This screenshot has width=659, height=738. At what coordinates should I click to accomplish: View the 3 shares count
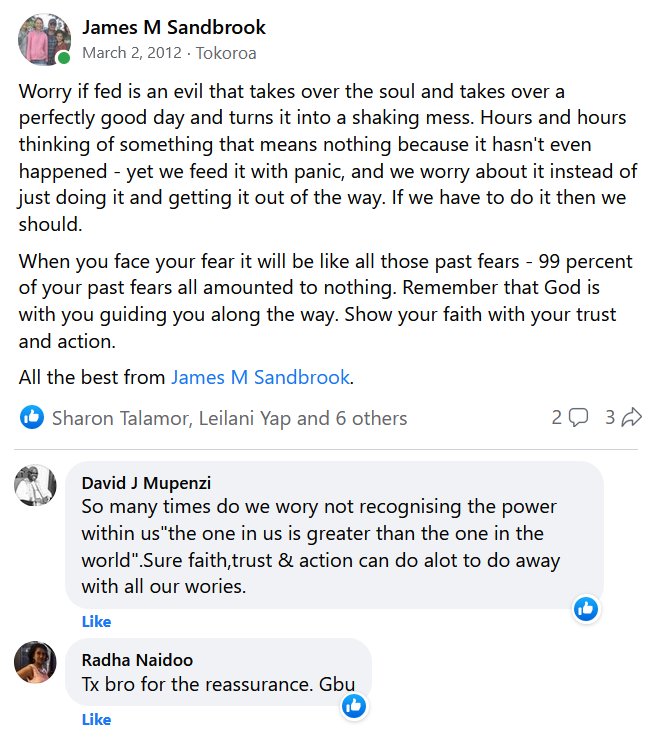[x=610, y=417]
